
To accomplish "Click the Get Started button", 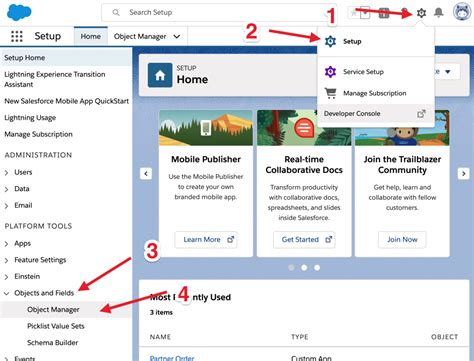I will pyautogui.click(x=304, y=240).
